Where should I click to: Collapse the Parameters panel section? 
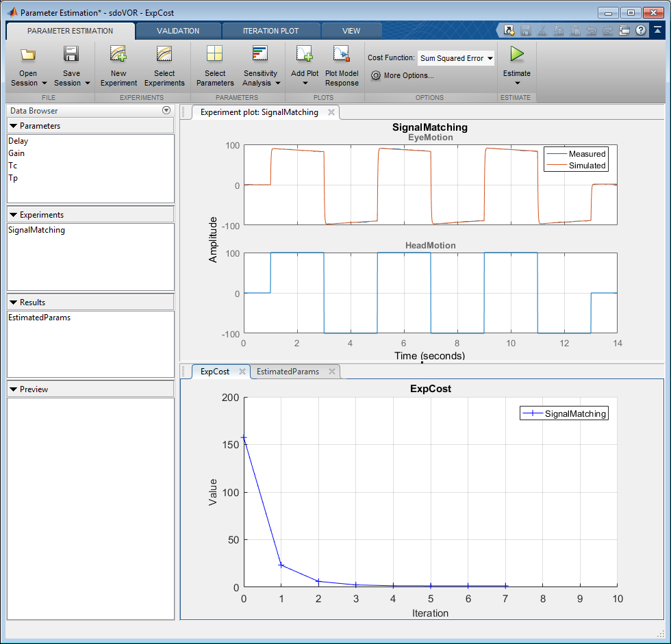pyautogui.click(x=13, y=126)
